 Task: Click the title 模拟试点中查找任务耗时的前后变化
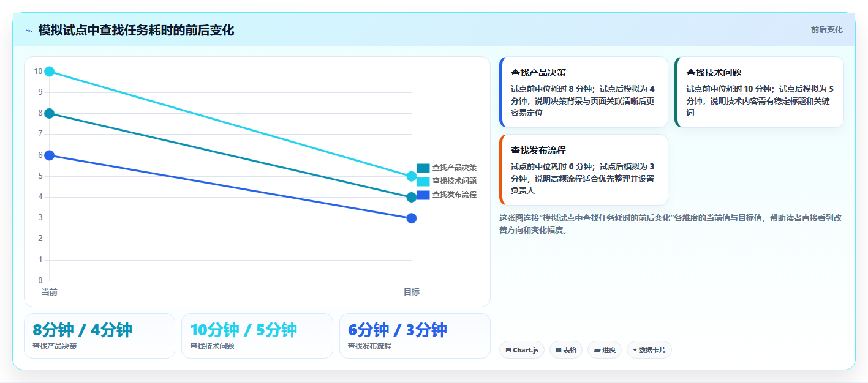click(136, 31)
